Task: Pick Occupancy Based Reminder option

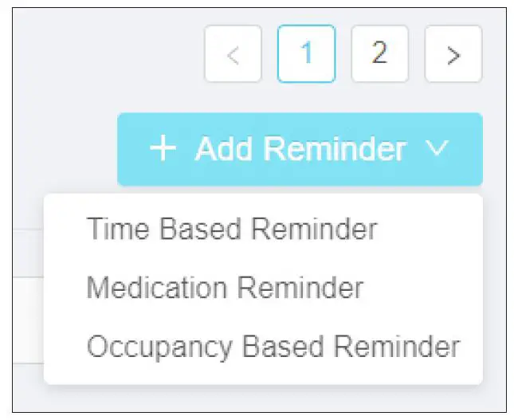Action: (273, 347)
